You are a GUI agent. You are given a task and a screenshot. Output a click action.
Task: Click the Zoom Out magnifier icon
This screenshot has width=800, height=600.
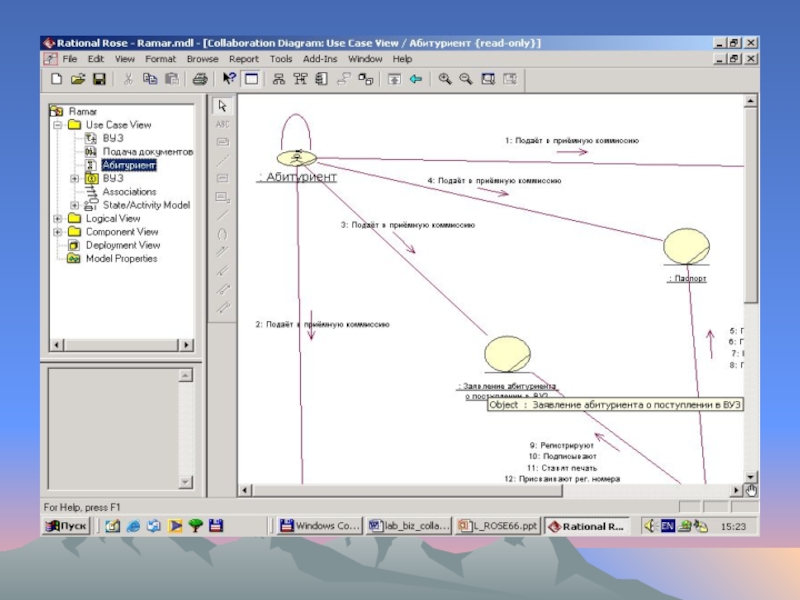465,79
